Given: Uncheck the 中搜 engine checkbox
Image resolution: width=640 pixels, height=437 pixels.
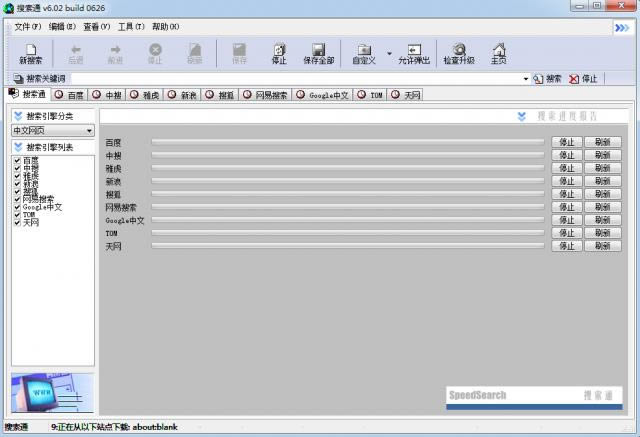Looking at the screenshot, I should click(17, 168).
